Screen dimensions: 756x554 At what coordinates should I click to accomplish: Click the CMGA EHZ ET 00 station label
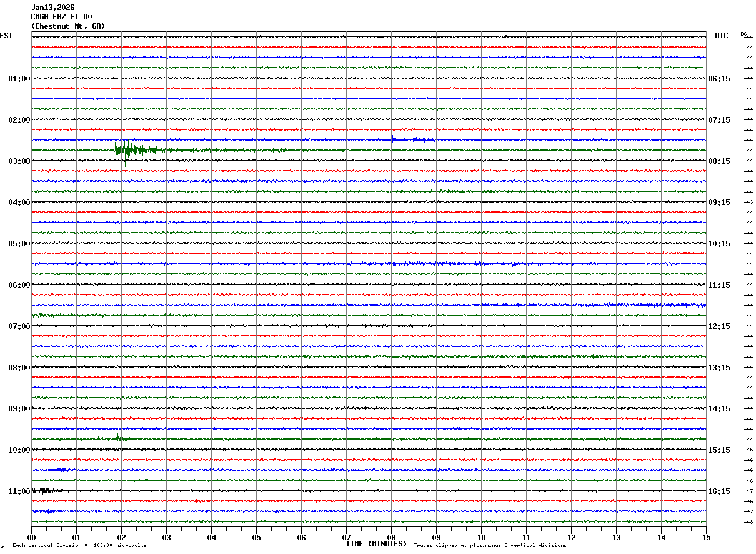[61, 17]
